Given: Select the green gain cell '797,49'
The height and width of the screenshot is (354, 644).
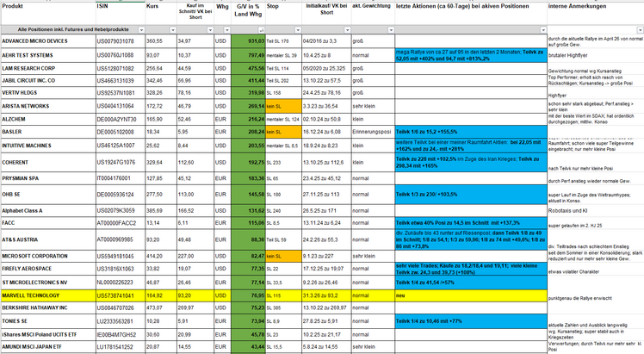Looking at the screenshot, I should click(248, 55).
